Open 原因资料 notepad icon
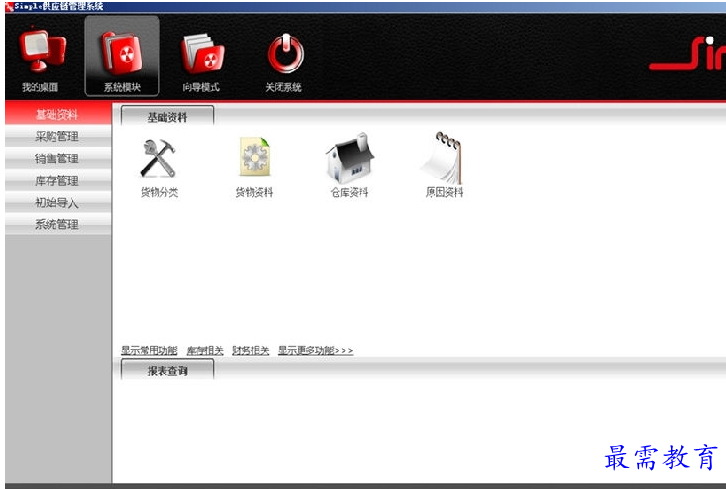The width and height of the screenshot is (726, 489). [x=443, y=158]
